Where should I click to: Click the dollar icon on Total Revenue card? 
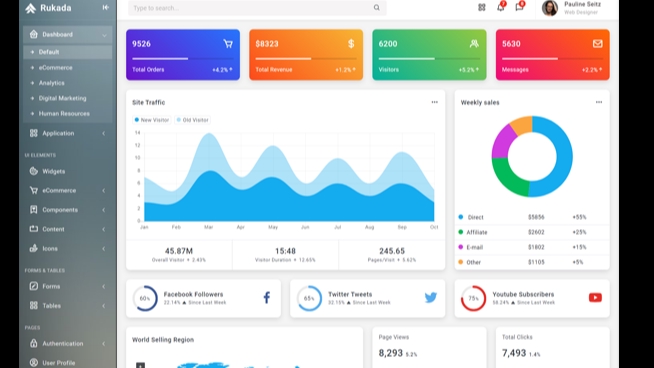(351, 43)
